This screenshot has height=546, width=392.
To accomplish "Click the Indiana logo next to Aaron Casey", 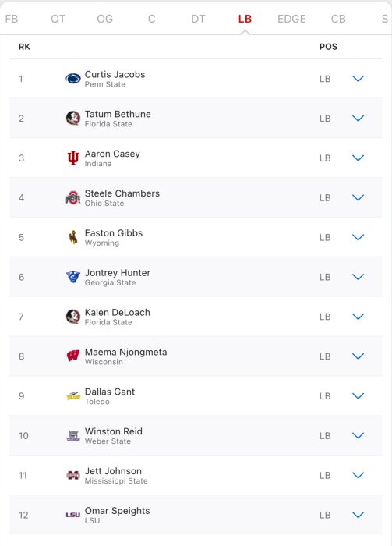I will click(73, 158).
